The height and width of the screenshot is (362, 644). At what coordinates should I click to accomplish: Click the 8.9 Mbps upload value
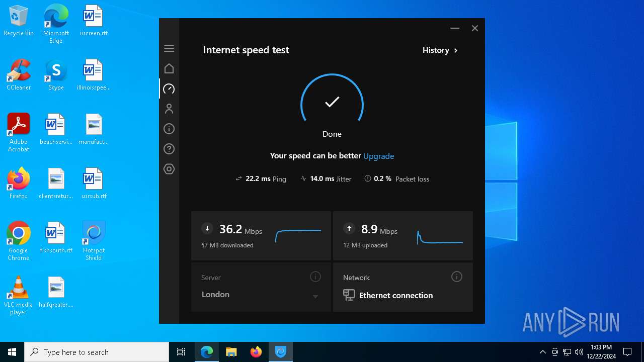tap(379, 229)
